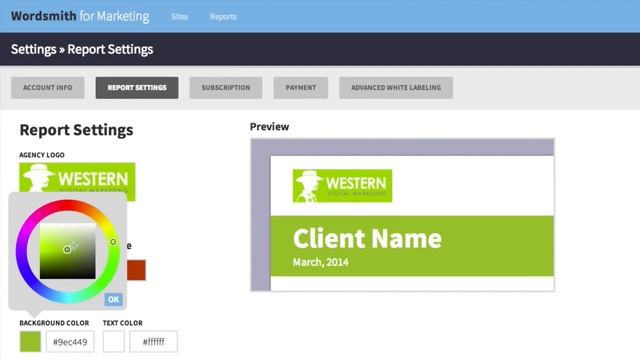The height and width of the screenshot is (360, 640).
Task: Open the Sites menu link
Action: [x=180, y=17]
